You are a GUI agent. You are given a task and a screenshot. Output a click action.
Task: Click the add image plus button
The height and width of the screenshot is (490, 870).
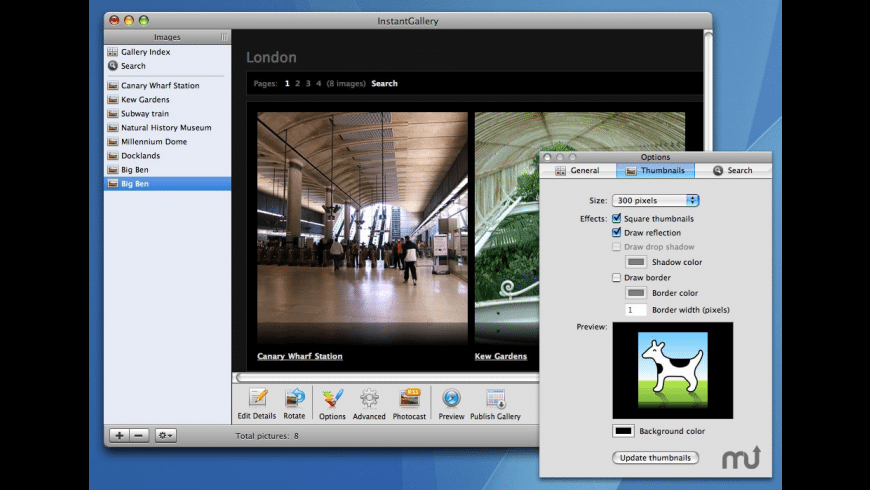coord(119,436)
